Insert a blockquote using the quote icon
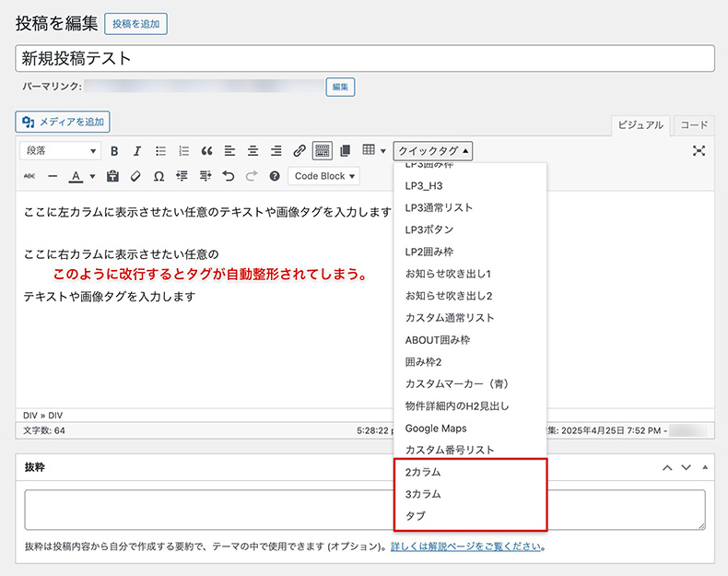Viewport: 728px width, 576px height. [206, 151]
